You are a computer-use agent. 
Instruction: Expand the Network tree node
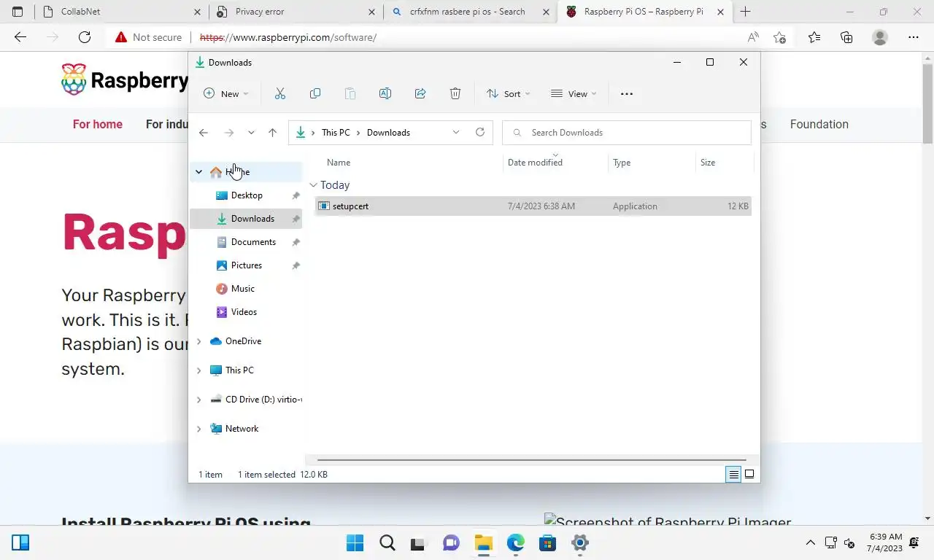coord(198,429)
